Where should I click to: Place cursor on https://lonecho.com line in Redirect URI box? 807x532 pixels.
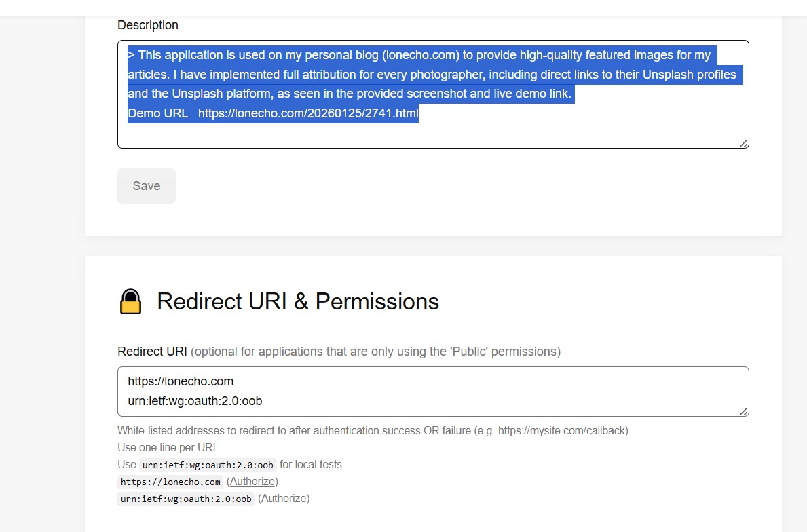coord(181,381)
